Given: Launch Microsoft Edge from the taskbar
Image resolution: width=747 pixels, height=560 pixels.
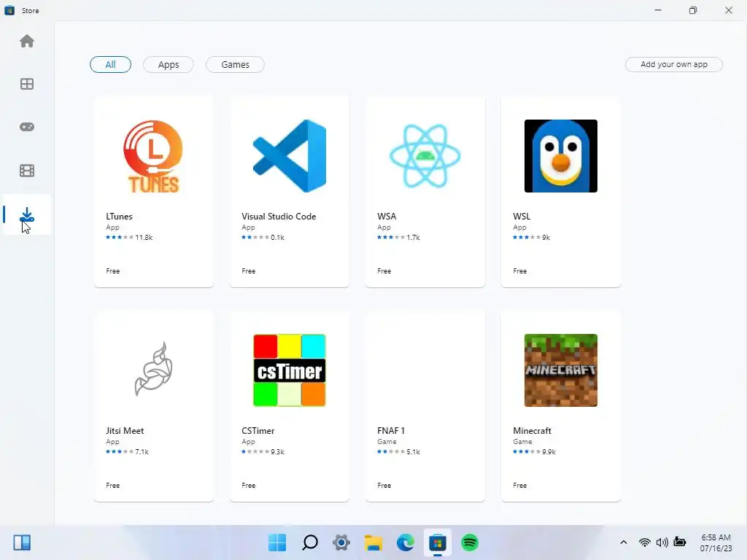Looking at the screenshot, I should click(x=406, y=542).
